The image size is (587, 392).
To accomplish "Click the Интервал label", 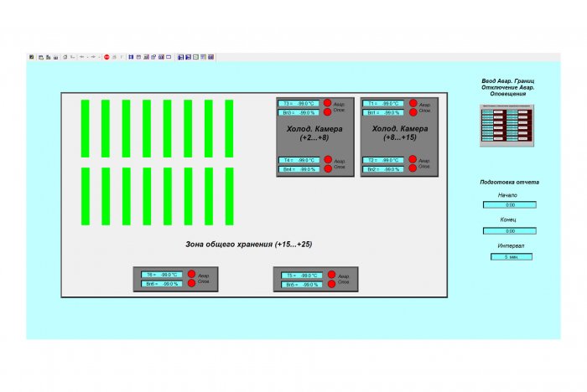I will [511, 245].
